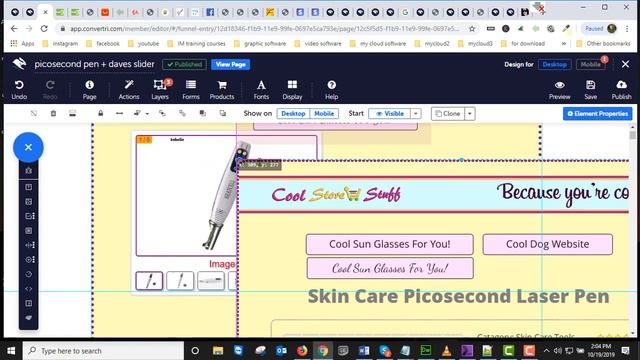This screenshot has width=640, height=360.
Task: Click the Undo icon
Action: click(x=19, y=85)
